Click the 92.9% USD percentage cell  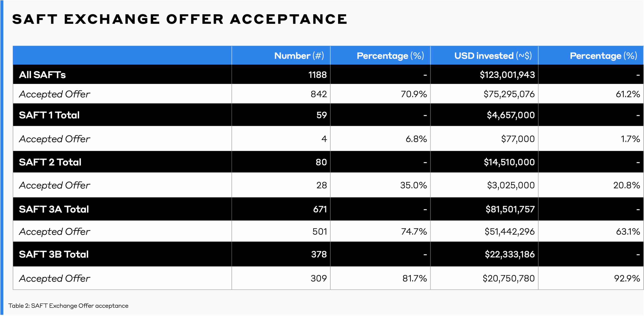click(627, 278)
